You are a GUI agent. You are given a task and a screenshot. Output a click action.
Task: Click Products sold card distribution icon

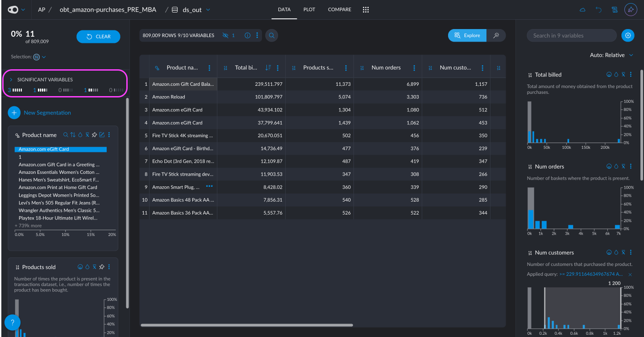click(x=80, y=267)
